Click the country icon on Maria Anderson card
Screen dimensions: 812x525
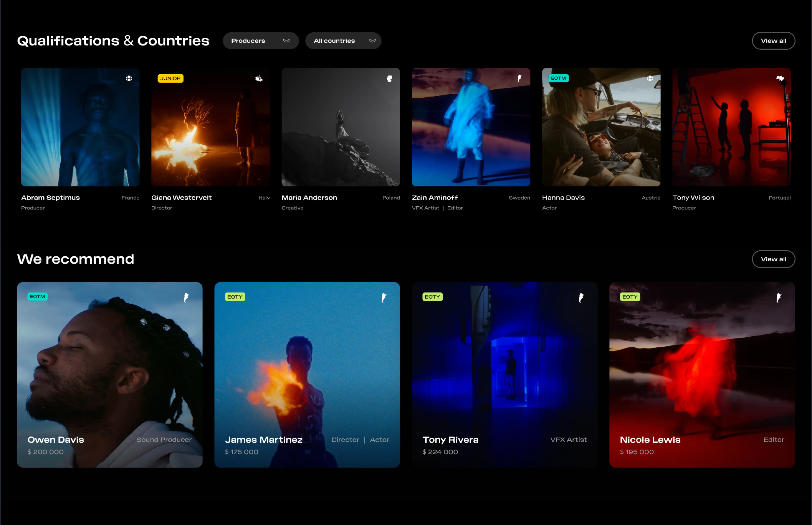(x=389, y=78)
